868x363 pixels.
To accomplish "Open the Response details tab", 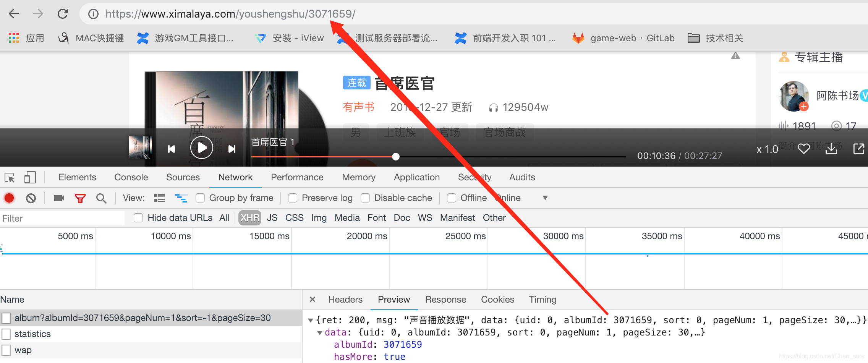I will (x=445, y=300).
